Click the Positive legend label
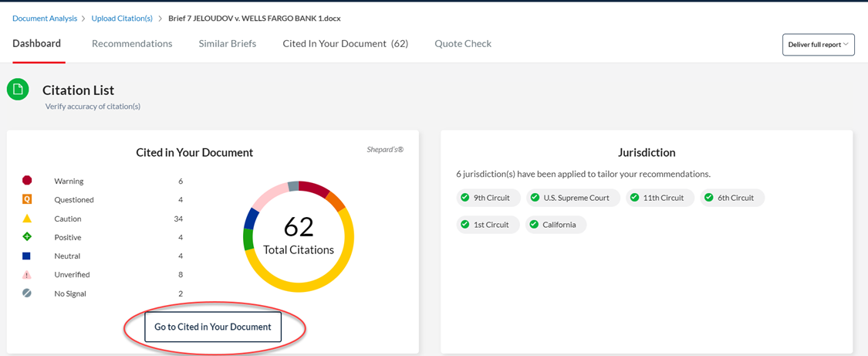The image size is (868, 356). point(68,238)
